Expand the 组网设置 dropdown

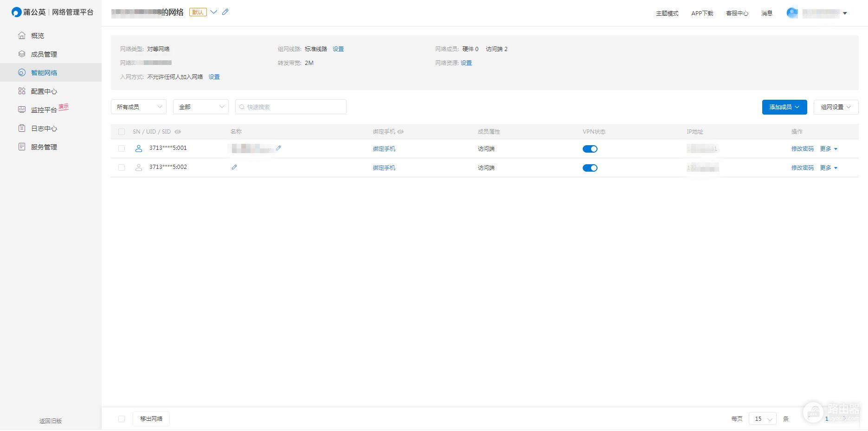pyautogui.click(x=836, y=107)
